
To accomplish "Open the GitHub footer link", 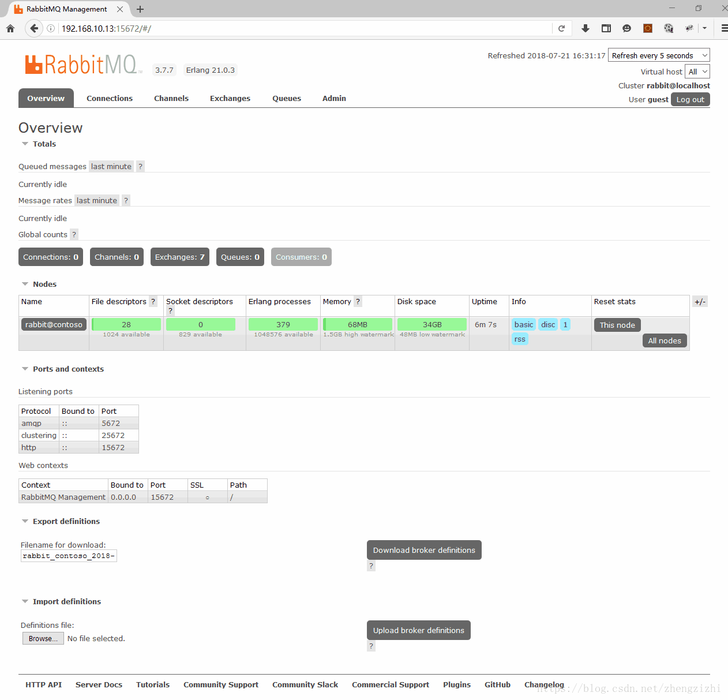I will [497, 684].
